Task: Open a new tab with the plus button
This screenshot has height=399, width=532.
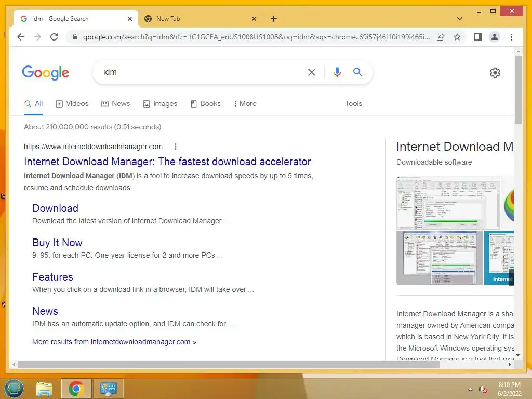Action: pos(273,19)
